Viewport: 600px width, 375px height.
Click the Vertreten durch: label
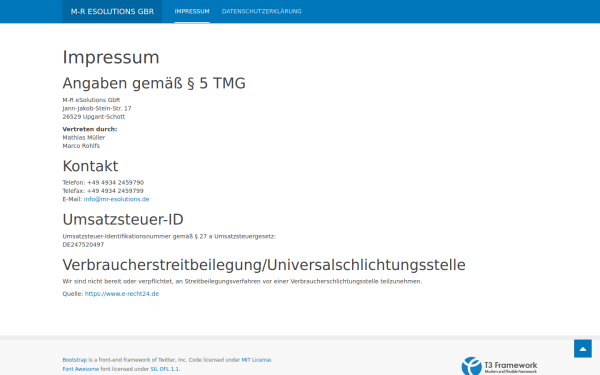pos(90,129)
